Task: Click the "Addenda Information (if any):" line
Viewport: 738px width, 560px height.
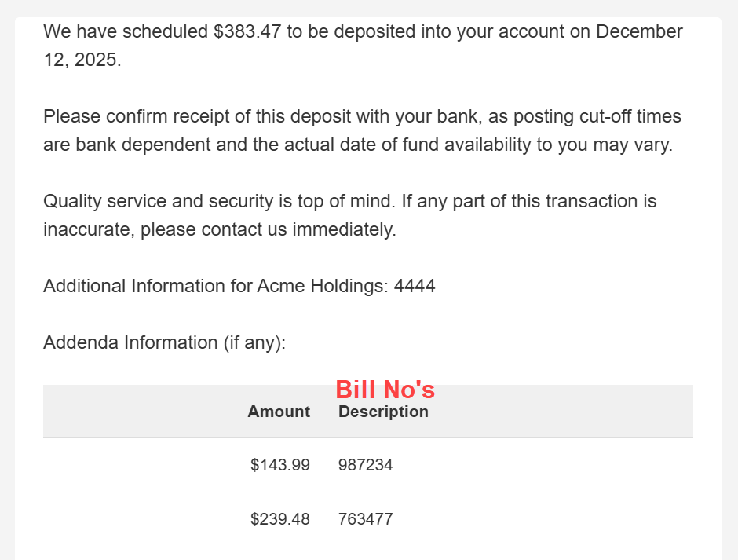Action: pyautogui.click(x=164, y=343)
